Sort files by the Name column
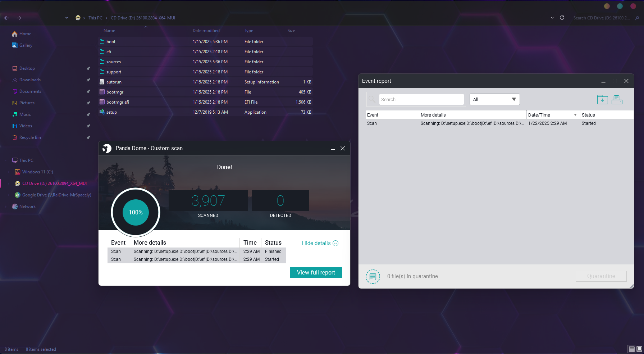 tap(109, 31)
